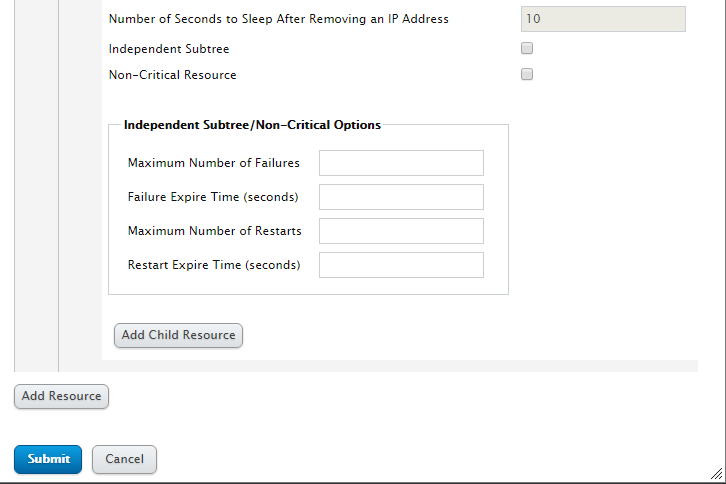This screenshot has height=484, width=726.
Task: Click the Non-Critical Resource label text
Action: [x=173, y=75]
